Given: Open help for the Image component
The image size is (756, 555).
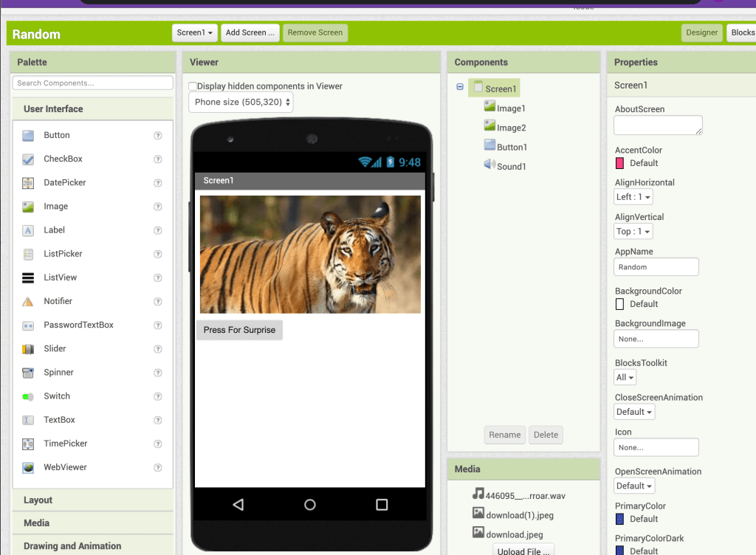Looking at the screenshot, I should 157,207.
